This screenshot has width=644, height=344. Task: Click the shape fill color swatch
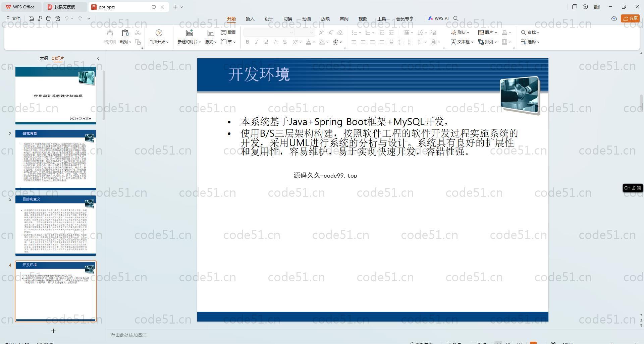point(504,33)
